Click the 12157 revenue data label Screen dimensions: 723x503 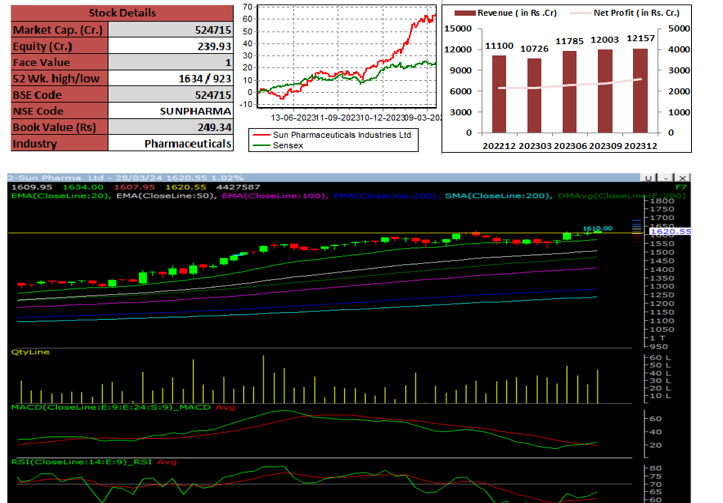(640, 38)
